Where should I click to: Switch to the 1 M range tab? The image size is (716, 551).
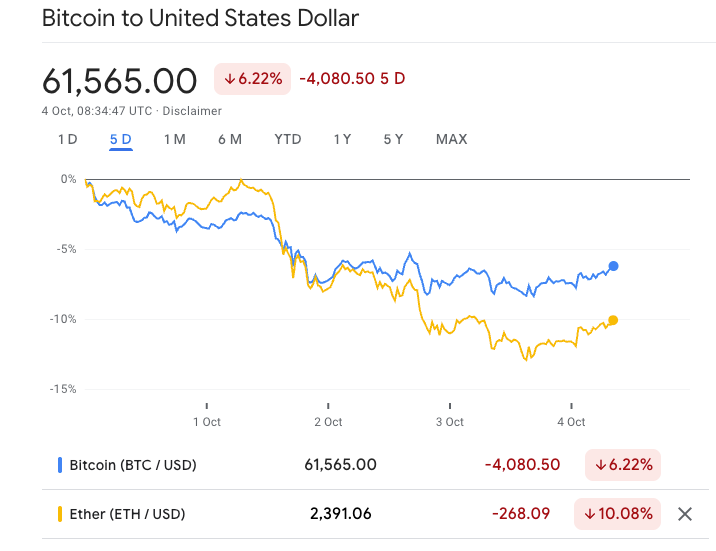point(175,139)
